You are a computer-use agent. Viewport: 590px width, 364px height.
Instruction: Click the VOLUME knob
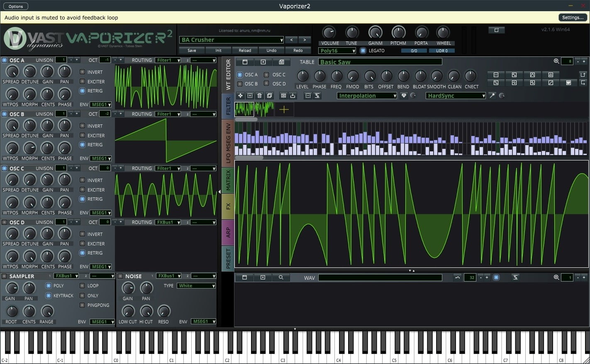coord(329,33)
